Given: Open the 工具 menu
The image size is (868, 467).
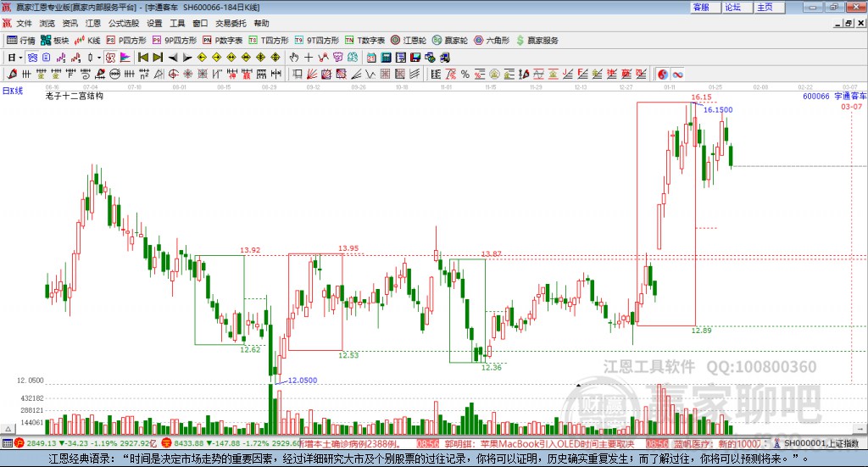Looking at the screenshot, I should click(x=177, y=23).
